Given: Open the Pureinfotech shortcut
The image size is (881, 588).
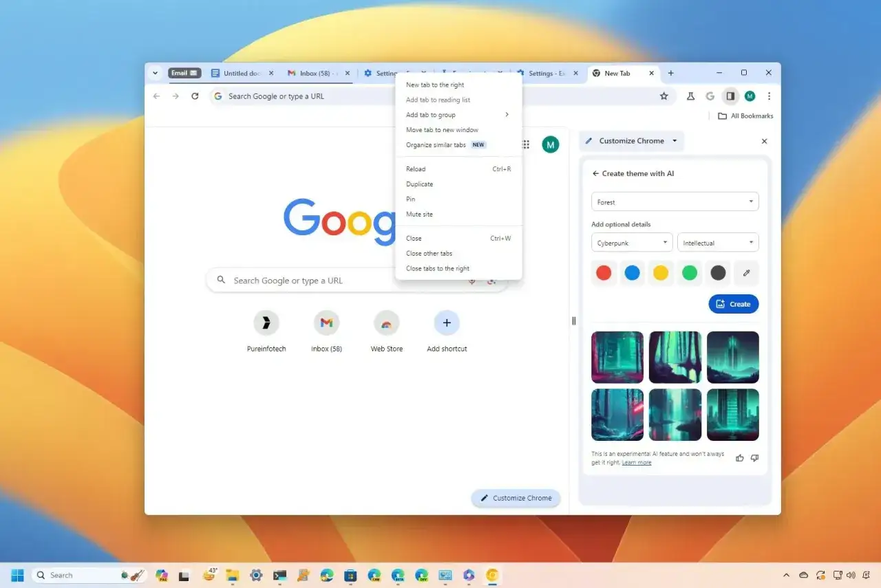Looking at the screenshot, I should pos(266,331).
